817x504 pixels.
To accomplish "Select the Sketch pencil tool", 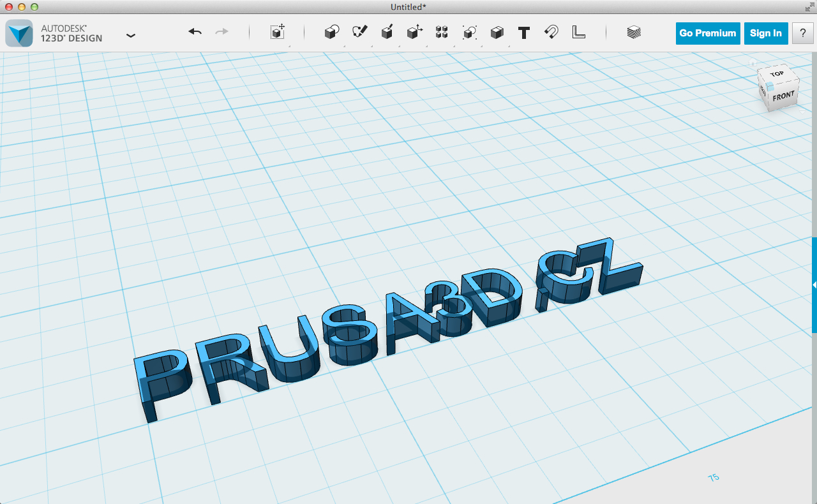I will click(360, 32).
